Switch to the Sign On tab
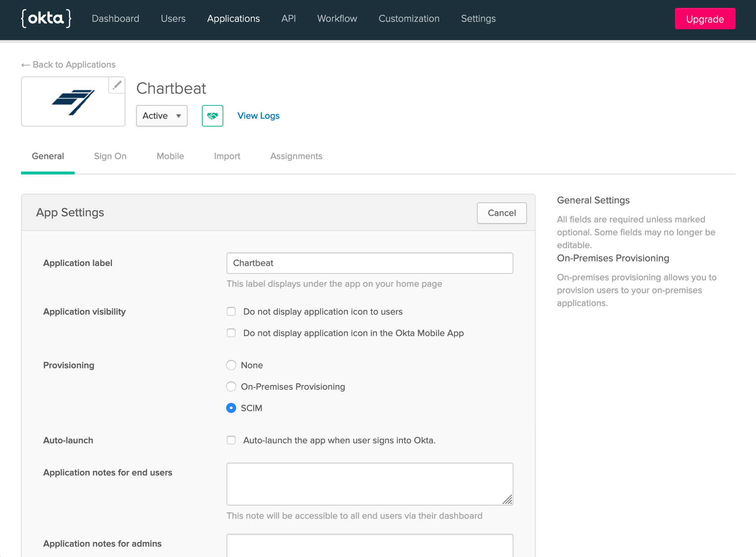Screen dimensions: 756x557 tap(110, 156)
